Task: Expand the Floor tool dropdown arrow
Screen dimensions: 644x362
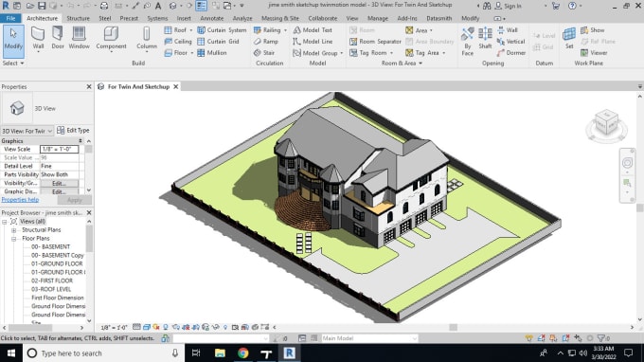Action: click(x=192, y=53)
